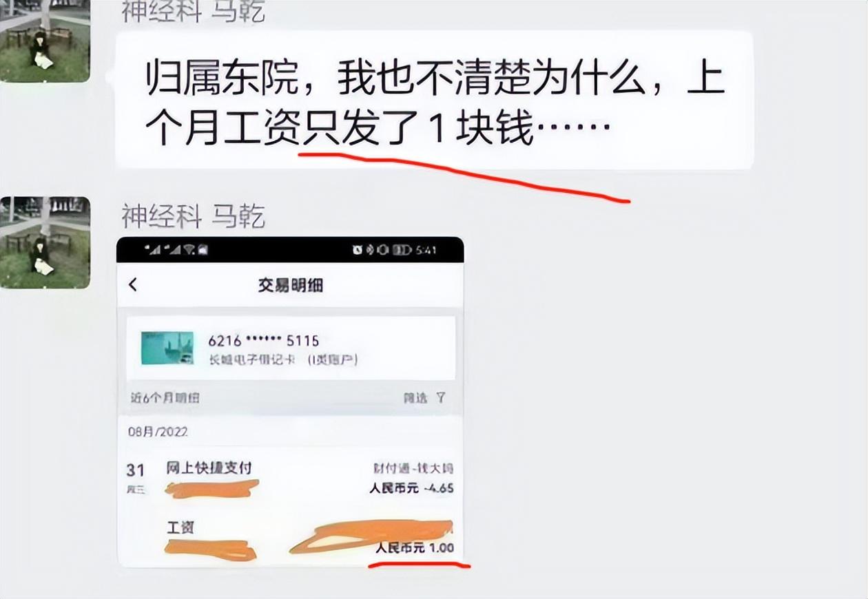
Task: Open the 工资 transaction entry
Action: click(x=290, y=538)
